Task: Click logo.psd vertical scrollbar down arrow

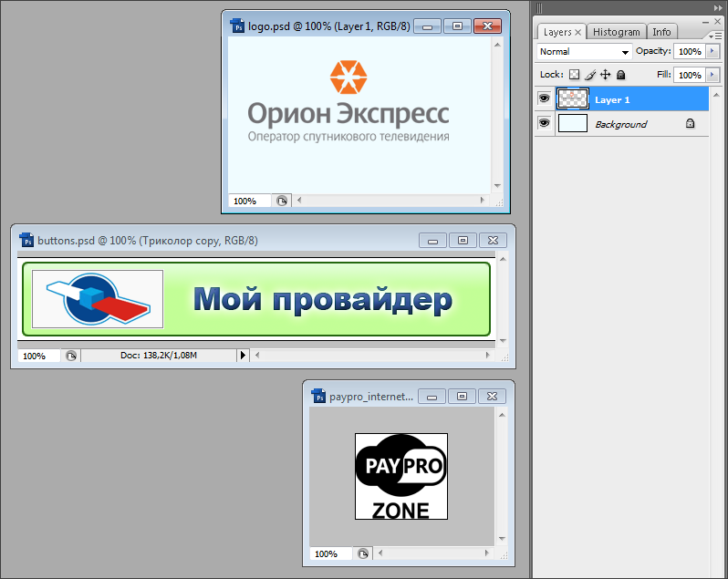Action: [497, 186]
